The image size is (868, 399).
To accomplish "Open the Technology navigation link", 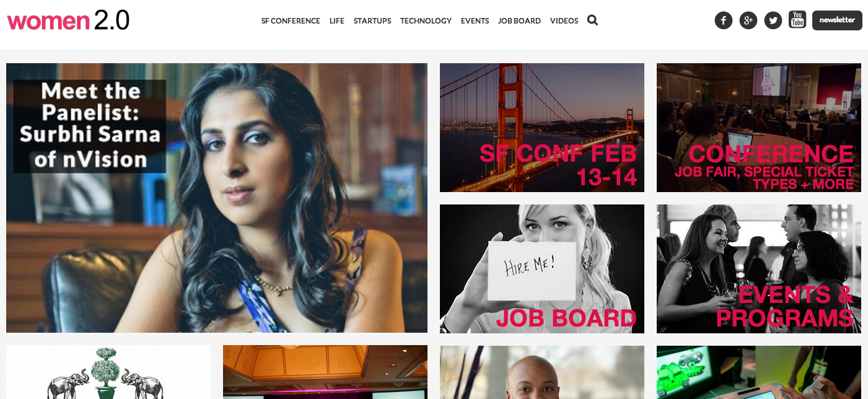I will click(426, 21).
